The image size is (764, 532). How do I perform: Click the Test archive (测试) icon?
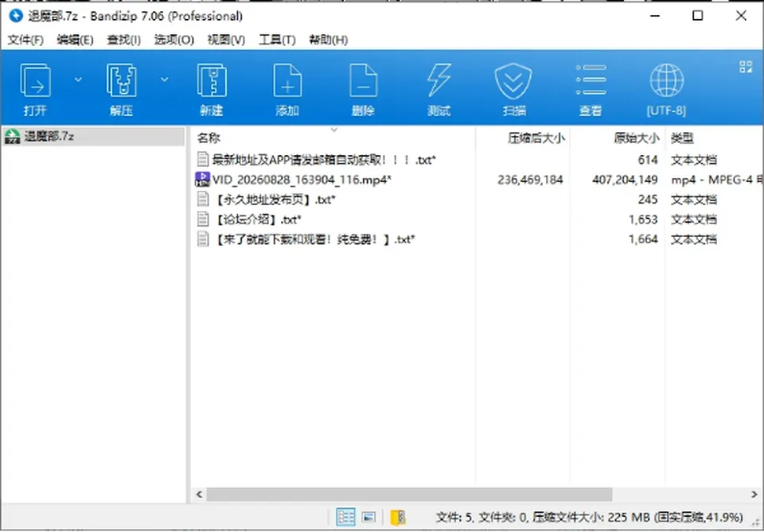pos(439,80)
